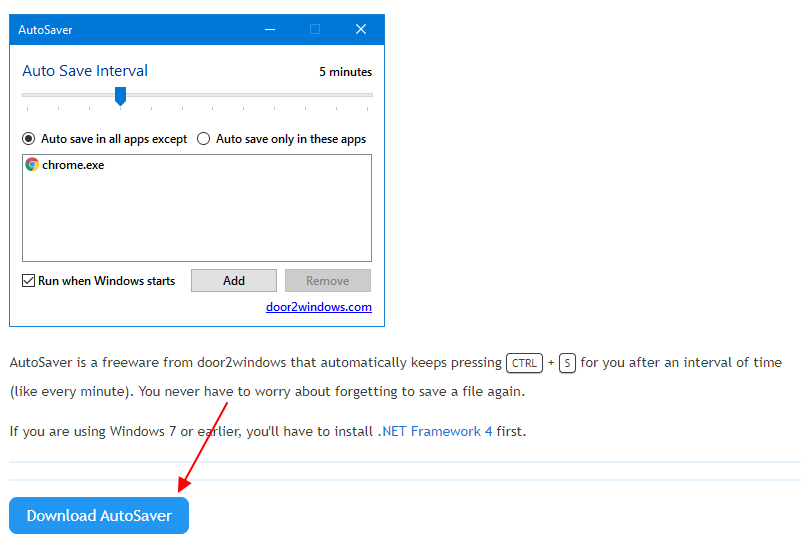Click the empty area of the app list box
The width and height of the screenshot is (807, 539).
(x=197, y=216)
